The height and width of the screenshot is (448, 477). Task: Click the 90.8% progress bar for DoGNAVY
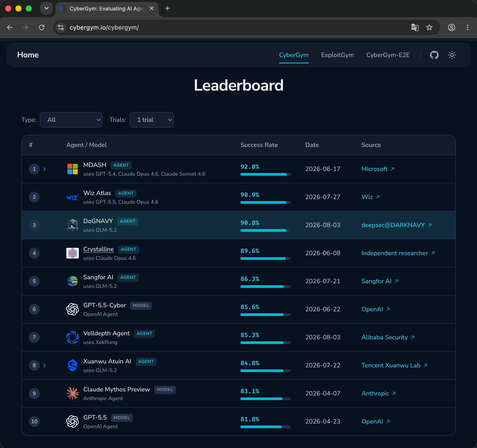click(266, 230)
